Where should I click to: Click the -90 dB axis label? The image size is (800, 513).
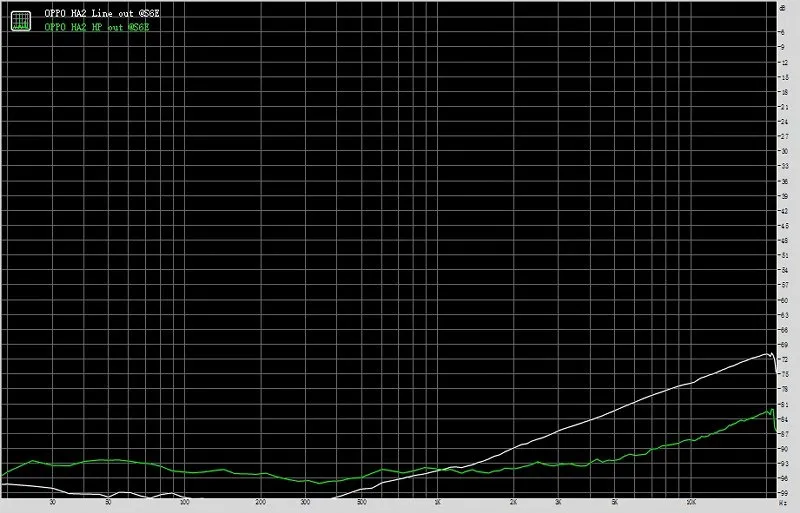[783, 449]
